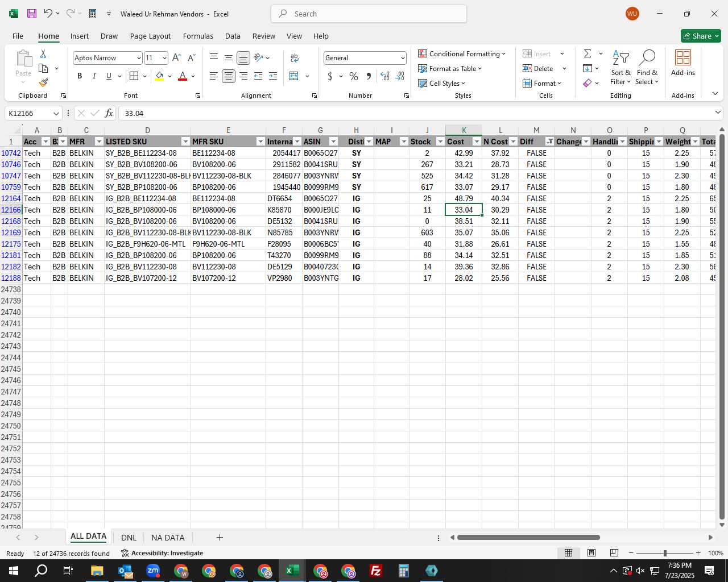
Task: Click the Insert Function fx icon
Action: click(x=109, y=113)
